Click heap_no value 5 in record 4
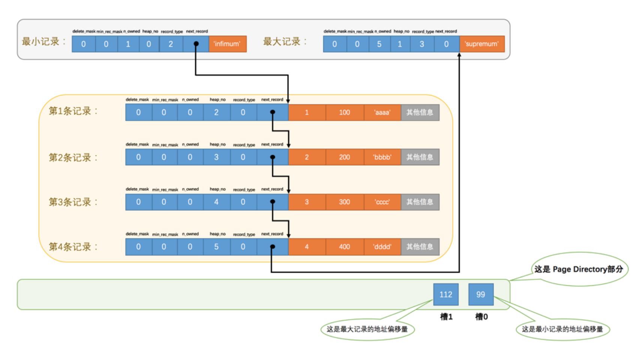The height and width of the screenshot is (353, 644). (x=216, y=247)
